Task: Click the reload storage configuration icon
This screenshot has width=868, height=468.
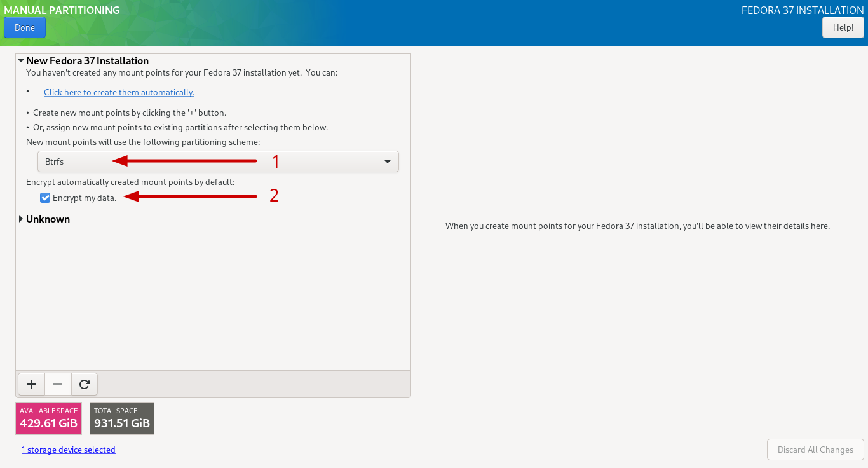Action: point(85,384)
